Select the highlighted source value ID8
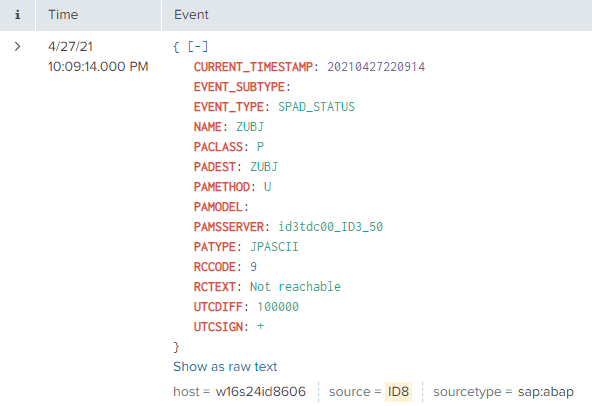592x406 pixels. click(398, 392)
